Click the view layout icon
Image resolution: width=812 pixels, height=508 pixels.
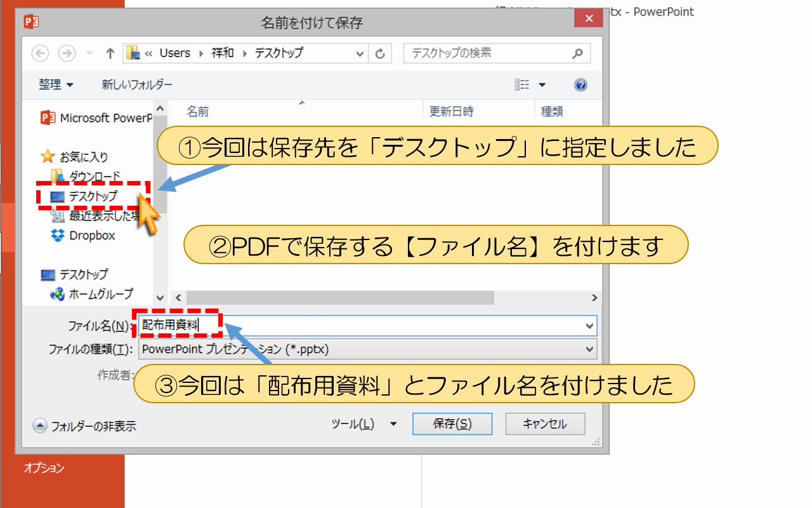[x=522, y=84]
